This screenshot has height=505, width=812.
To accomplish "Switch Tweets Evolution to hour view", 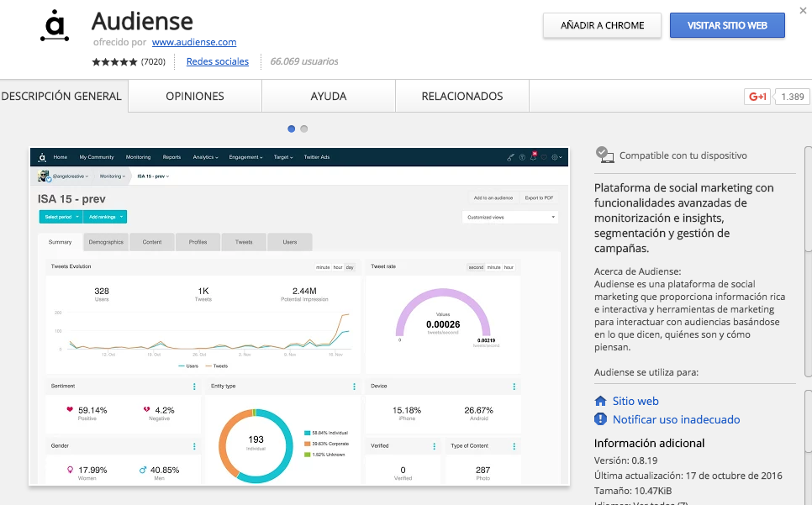I will (x=336, y=266).
